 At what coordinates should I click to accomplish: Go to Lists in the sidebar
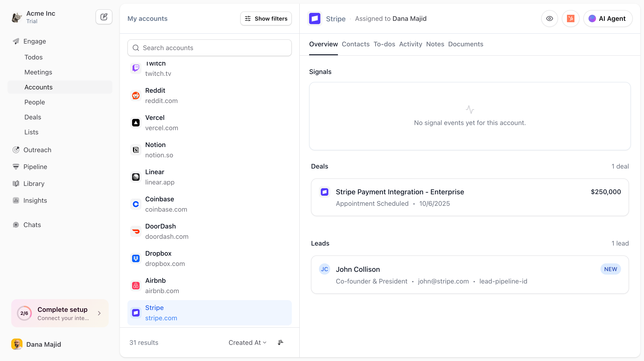(x=32, y=132)
